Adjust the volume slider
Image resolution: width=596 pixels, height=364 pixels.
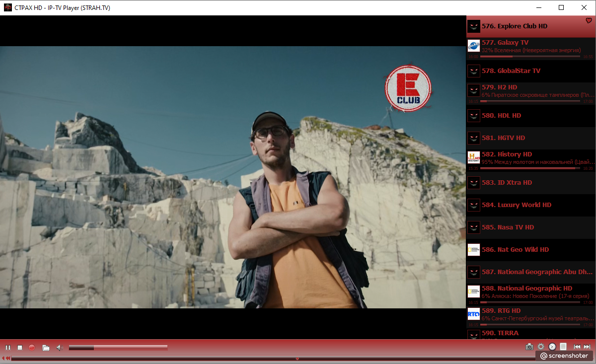(x=118, y=348)
